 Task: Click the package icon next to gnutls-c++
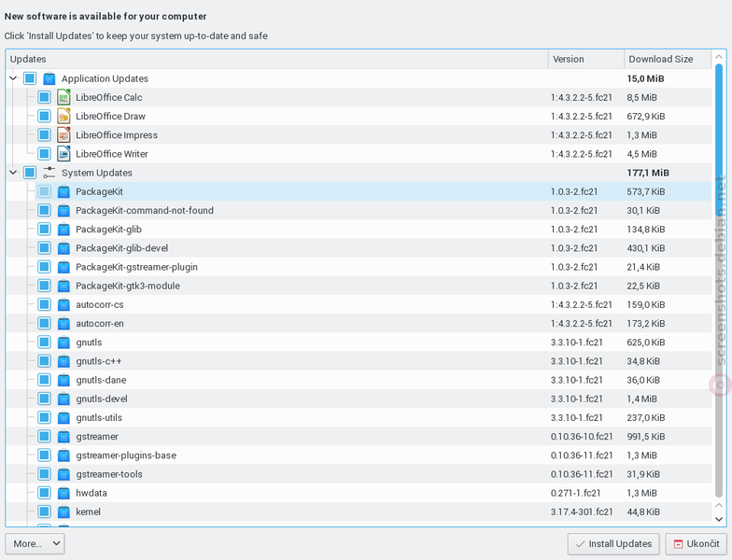pos(63,361)
